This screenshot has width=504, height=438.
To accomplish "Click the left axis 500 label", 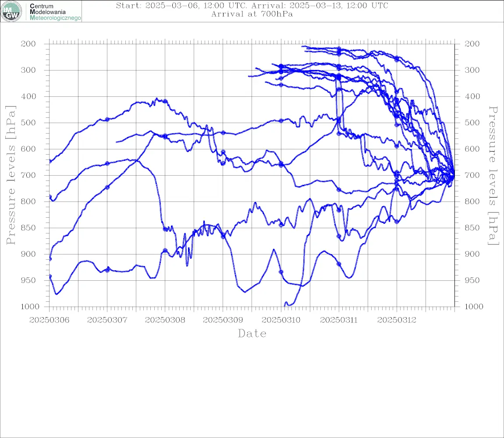I will coord(28,123).
